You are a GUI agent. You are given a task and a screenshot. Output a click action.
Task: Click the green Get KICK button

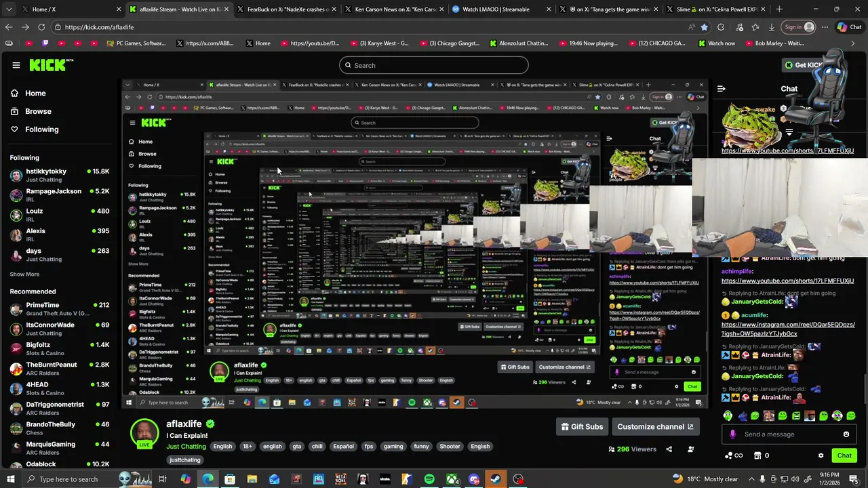804,65
